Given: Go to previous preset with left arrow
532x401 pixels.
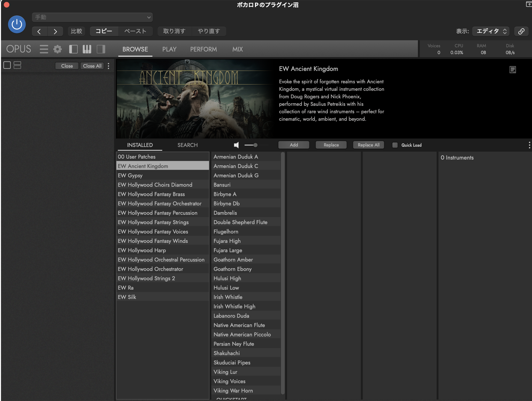Looking at the screenshot, I should (x=39, y=31).
